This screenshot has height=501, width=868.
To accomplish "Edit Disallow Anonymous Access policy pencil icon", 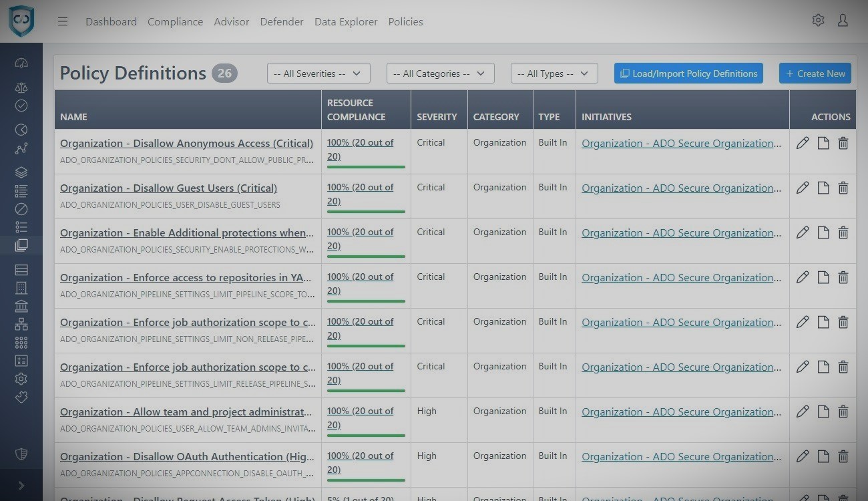I will tap(803, 143).
